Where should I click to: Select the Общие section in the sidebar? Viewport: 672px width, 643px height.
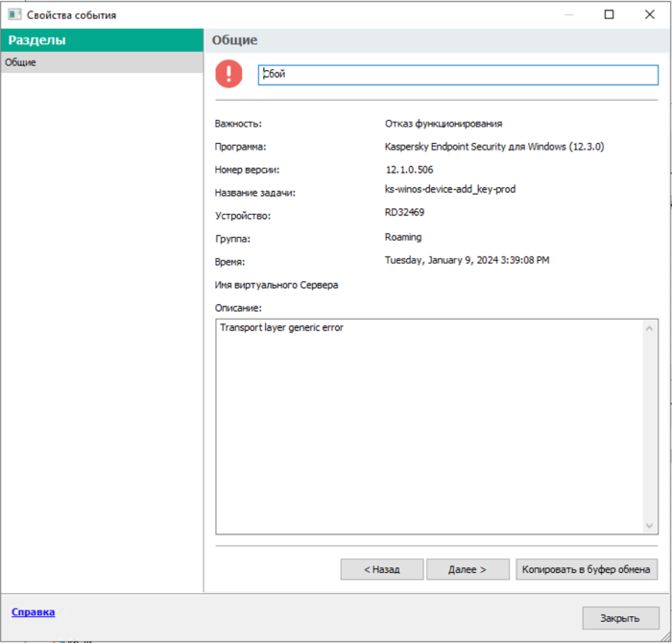click(102, 62)
